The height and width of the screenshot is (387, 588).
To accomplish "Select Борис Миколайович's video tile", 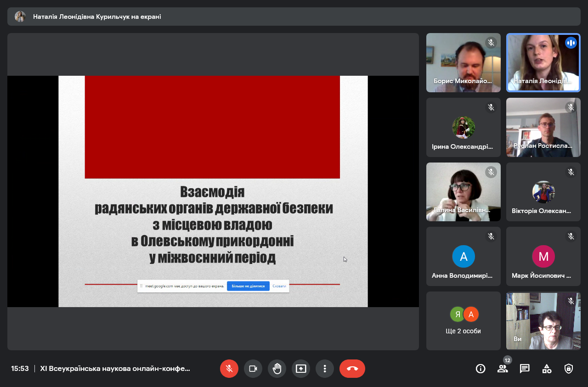I will 463,62.
